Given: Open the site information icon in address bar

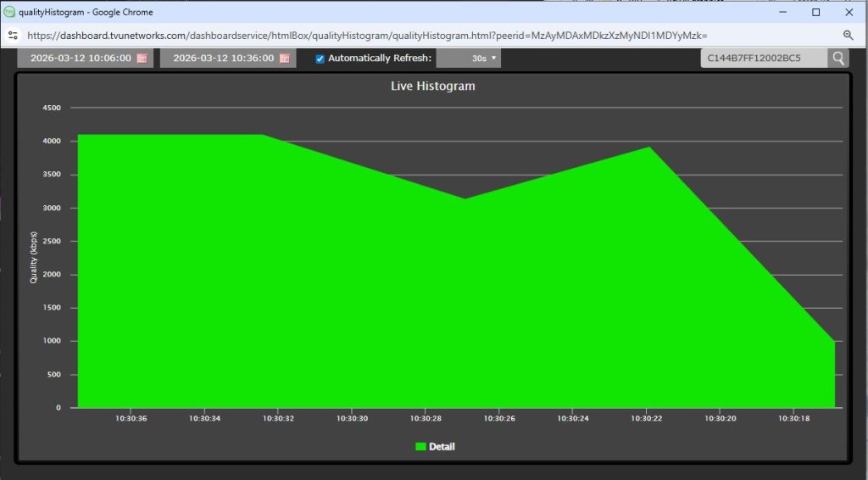Looking at the screenshot, I should point(13,36).
